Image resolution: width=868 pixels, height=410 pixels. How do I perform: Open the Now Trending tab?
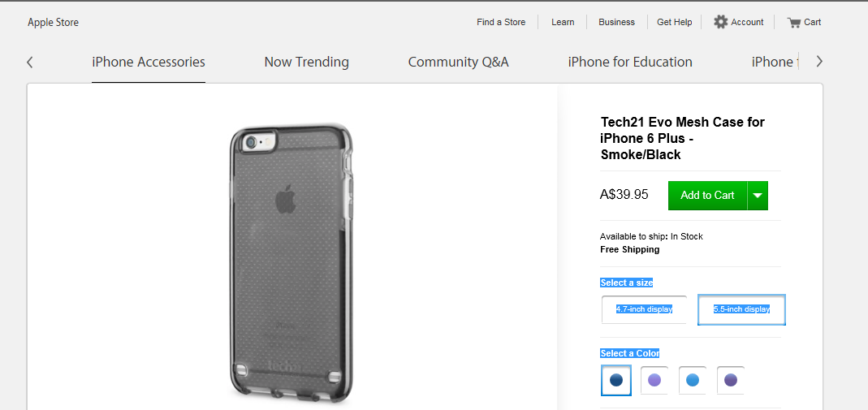tap(307, 62)
